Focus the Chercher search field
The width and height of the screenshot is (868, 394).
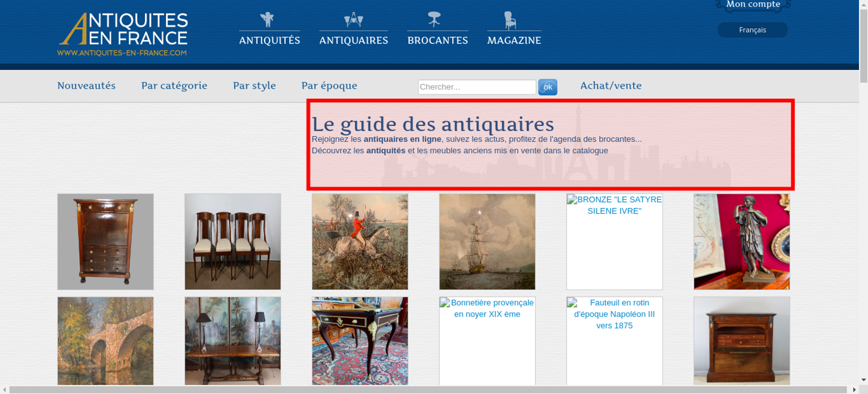[x=477, y=87]
